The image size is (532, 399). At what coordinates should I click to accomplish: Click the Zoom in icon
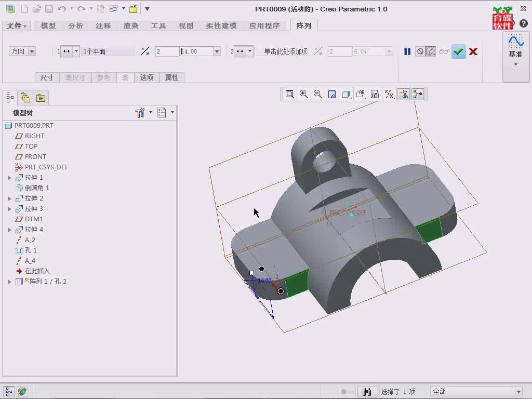point(303,94)
